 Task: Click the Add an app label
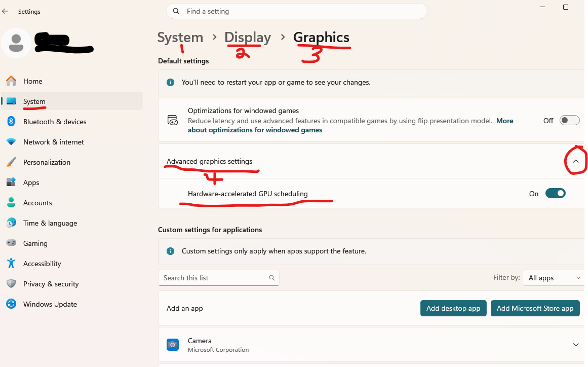tap(184, 308)
